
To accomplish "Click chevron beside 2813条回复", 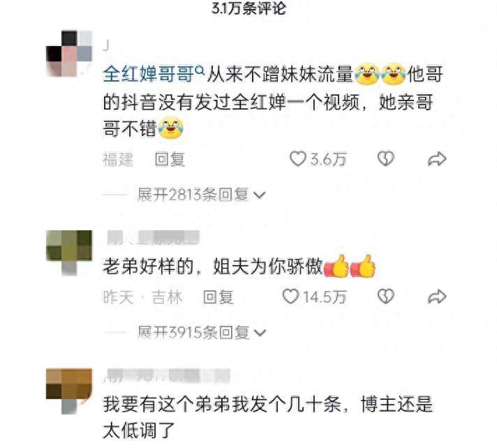I will coord(260,195).
